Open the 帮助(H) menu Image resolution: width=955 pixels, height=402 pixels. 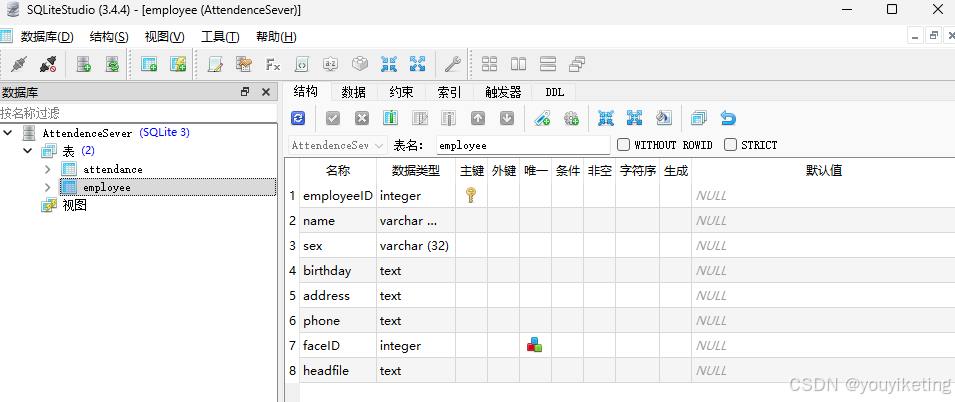coord(276,37)
